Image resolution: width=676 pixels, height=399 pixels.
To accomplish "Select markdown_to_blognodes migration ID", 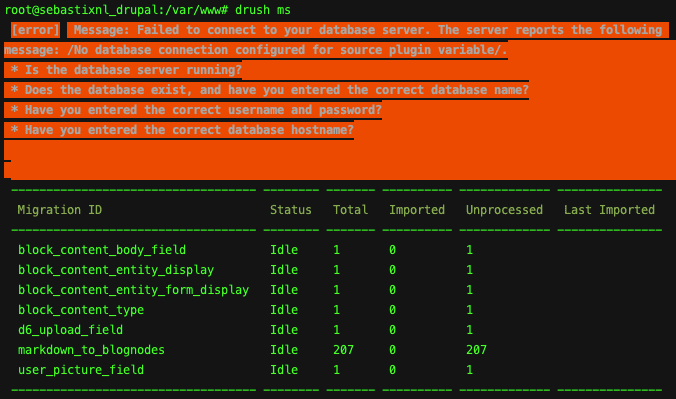I will (91, 350).
